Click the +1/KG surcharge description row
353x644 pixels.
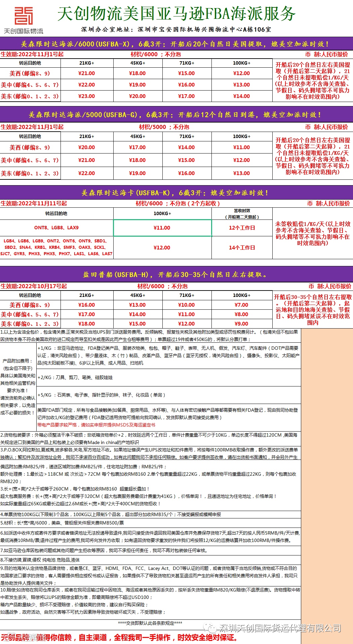168,355
